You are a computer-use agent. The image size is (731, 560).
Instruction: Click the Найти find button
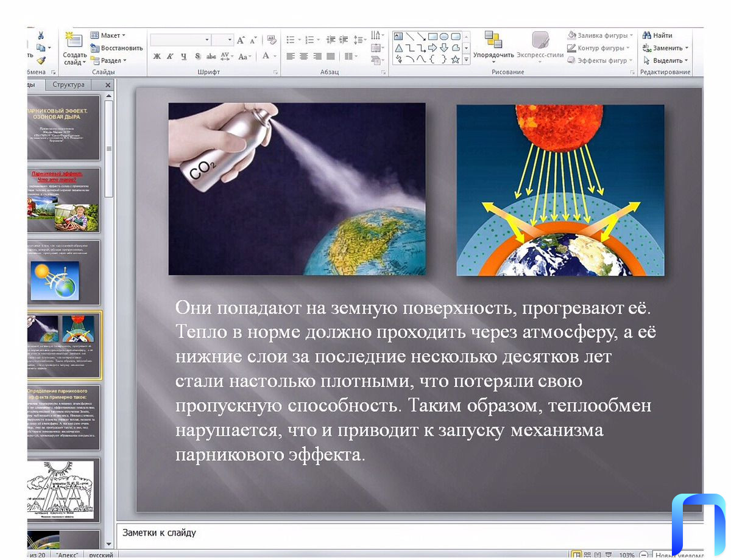pos(657,35)
